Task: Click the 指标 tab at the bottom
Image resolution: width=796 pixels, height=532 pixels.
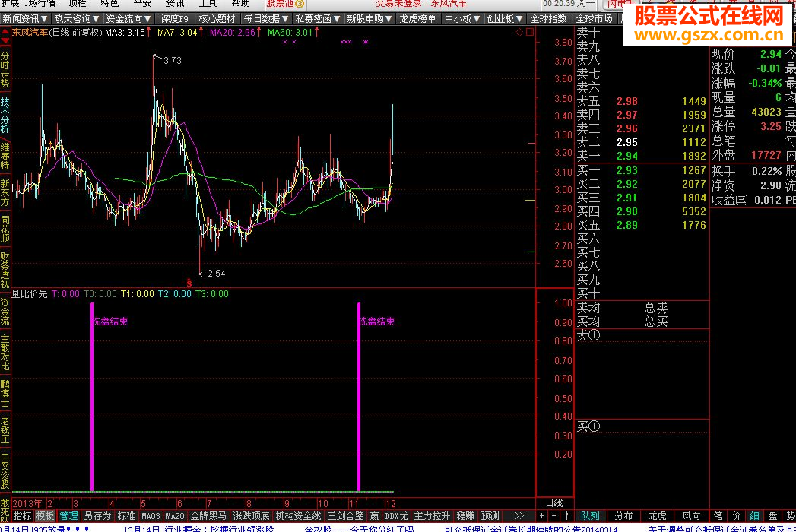Action: coord(22,516)
